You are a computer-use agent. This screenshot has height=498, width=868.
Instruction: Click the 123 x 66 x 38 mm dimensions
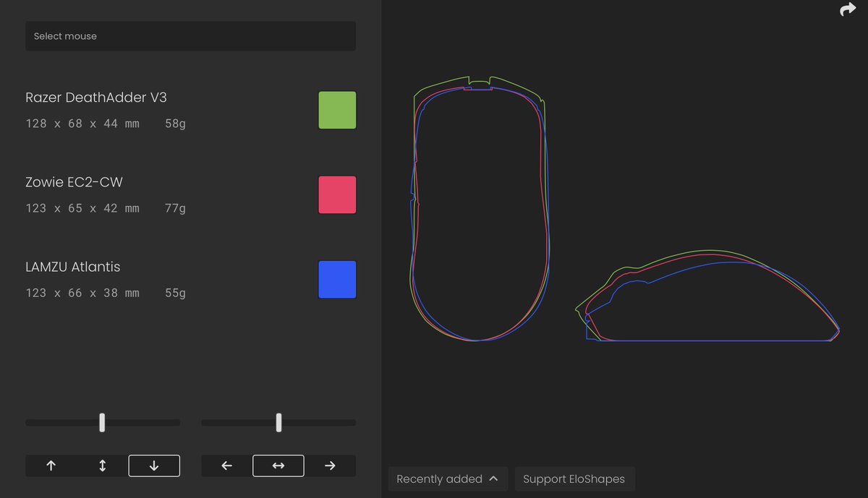click(x=82, y=293)
